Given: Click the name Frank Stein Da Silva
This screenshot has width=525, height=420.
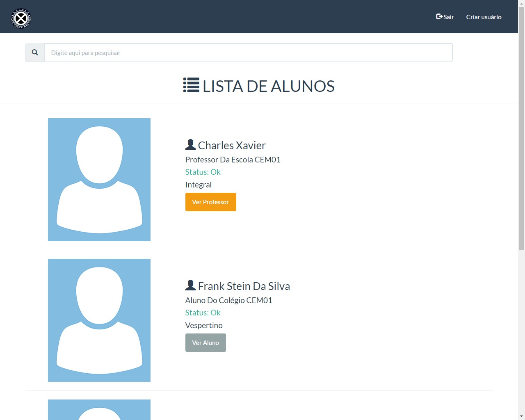Looking at the screenshot, I should pos(244,286).
